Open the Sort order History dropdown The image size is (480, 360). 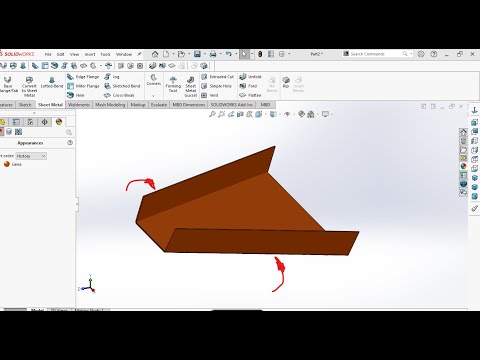(31, 156)
